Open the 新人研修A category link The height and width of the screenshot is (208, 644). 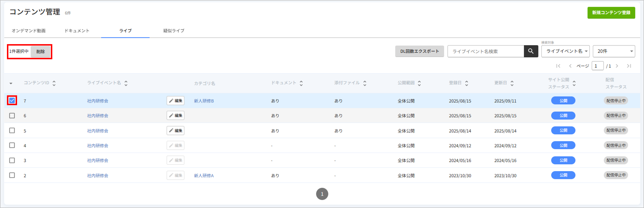click(204, 176)
